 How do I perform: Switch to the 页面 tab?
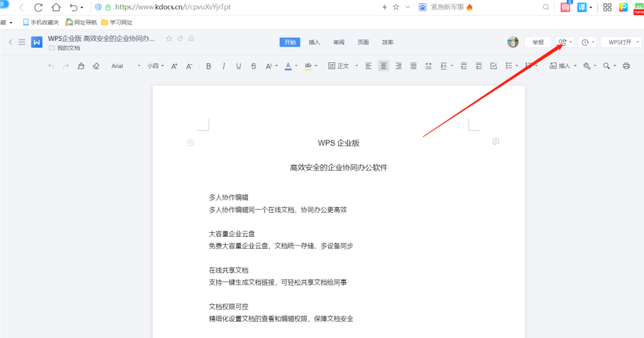(363, 42)
